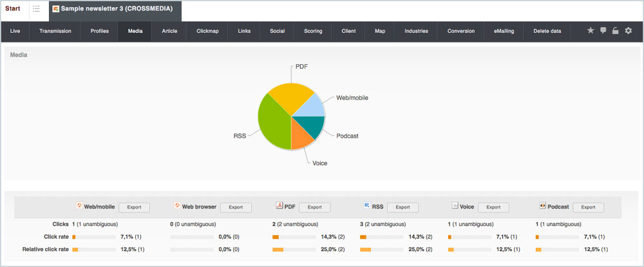Screen dimensions: 644x267
Task: Open the Delete data menu item
Action: [547, 31]
